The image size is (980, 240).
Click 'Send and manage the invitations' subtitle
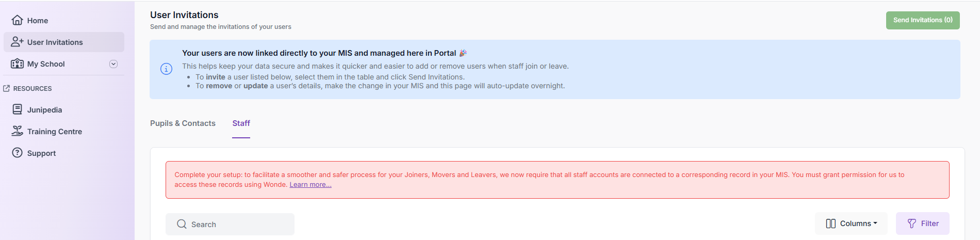(221, 27)
